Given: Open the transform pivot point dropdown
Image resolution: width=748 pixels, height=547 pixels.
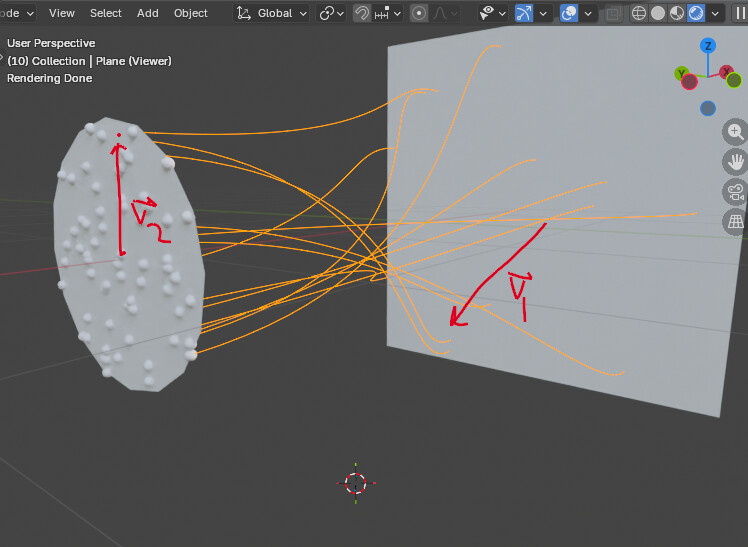Looking at the screenshot, I should (331, 13).
